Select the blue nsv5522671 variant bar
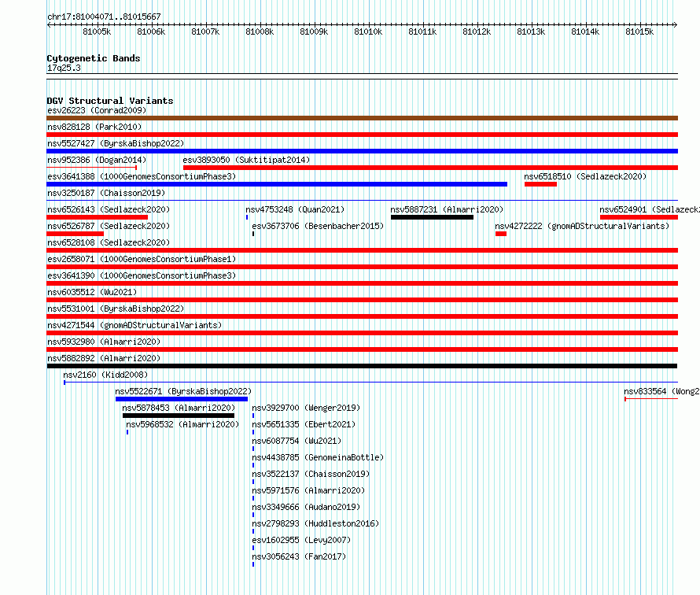 coord(182,399)
